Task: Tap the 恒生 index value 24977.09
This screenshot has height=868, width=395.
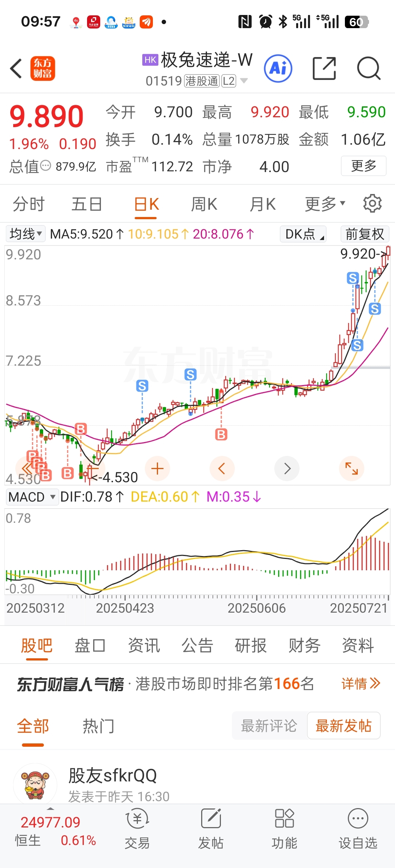Action: click(50, 822)
